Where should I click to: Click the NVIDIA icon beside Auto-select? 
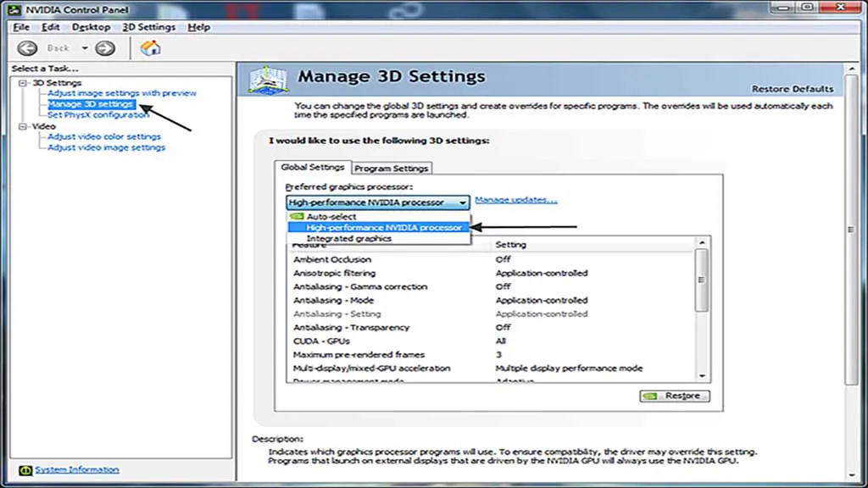(x=297, y=216)
